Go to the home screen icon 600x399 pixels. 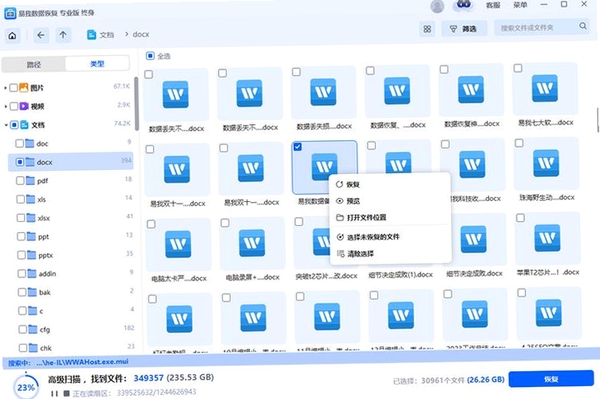tap(12, 36)
